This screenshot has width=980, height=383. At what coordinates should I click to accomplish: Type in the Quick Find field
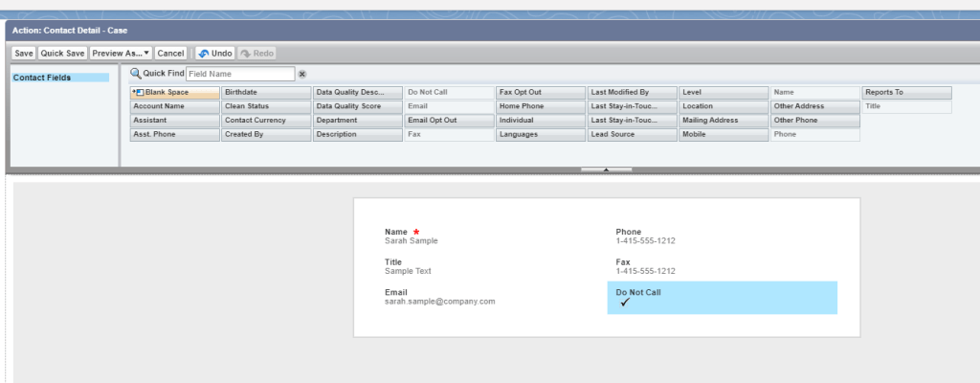coord(239,74)
